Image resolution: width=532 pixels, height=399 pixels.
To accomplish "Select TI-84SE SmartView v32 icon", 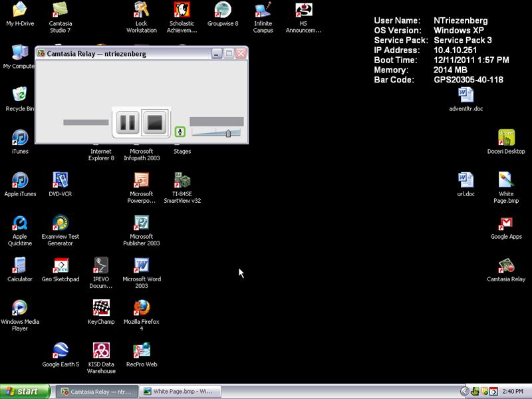I will 182,180.
